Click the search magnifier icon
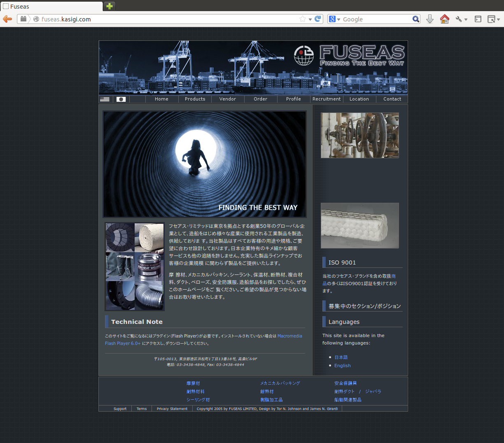 point(415,19)
